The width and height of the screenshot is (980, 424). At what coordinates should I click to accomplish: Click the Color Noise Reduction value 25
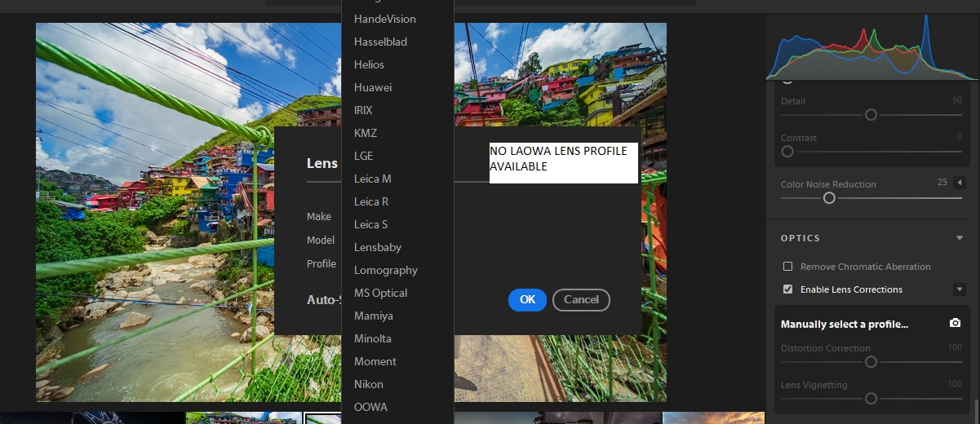tap(943, 183)
